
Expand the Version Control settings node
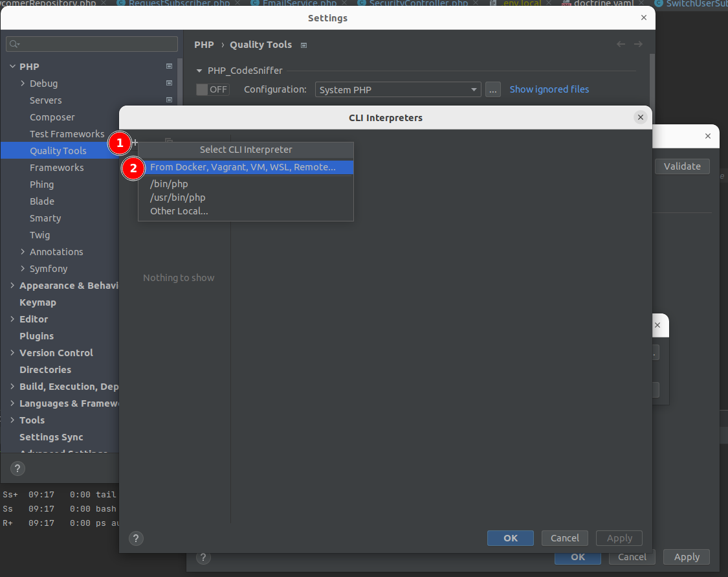(x=13, y=353)
